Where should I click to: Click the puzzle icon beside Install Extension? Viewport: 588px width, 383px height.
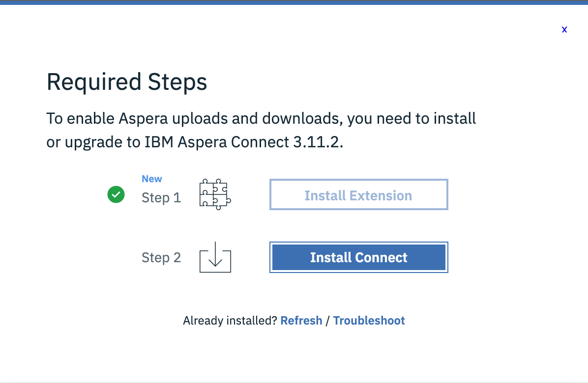click(214, 193)
